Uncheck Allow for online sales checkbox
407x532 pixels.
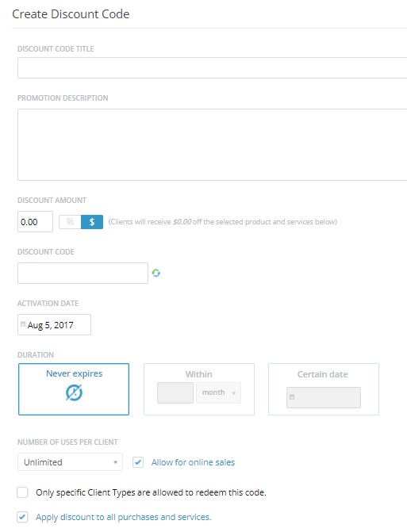138,462
